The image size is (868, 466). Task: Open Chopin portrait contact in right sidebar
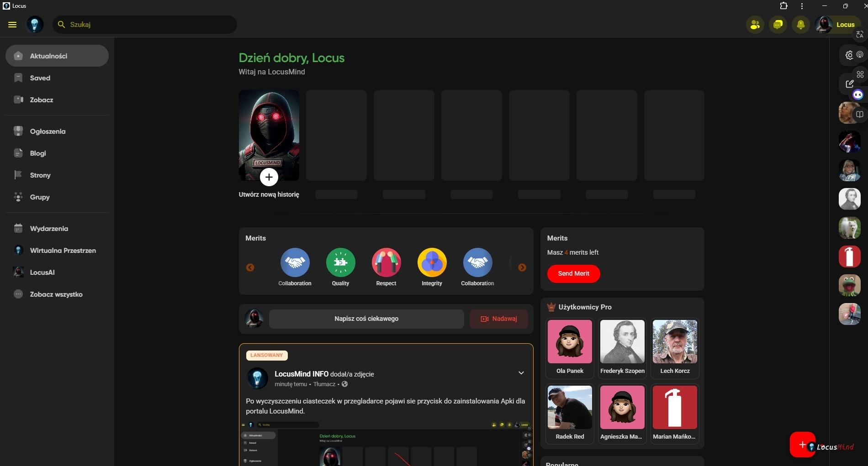coord(849,199)
